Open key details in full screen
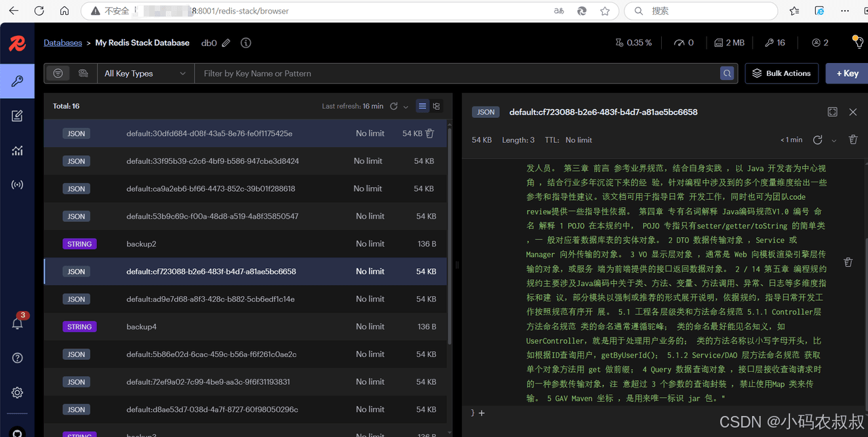Image resolution: width=868 pixels, height=437 pixels. (832, 112)
